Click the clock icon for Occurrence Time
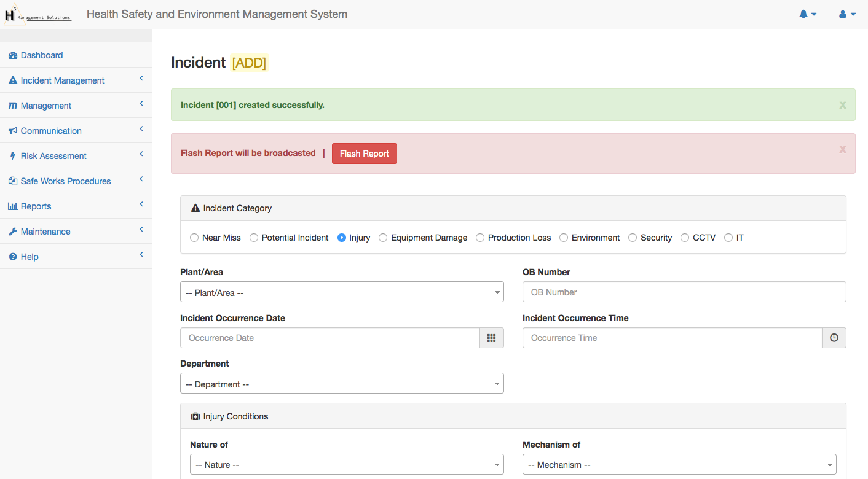 click(834, 338)
